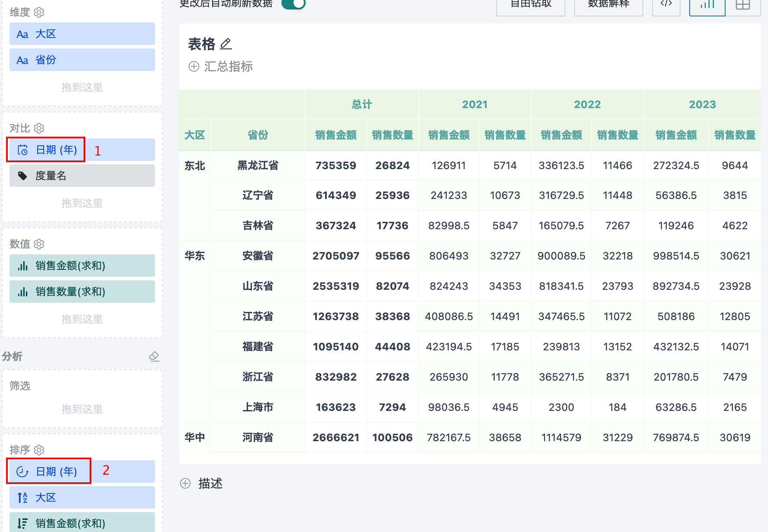Switch to chart view icon
768x532 pixels.
tap(707, 5)
